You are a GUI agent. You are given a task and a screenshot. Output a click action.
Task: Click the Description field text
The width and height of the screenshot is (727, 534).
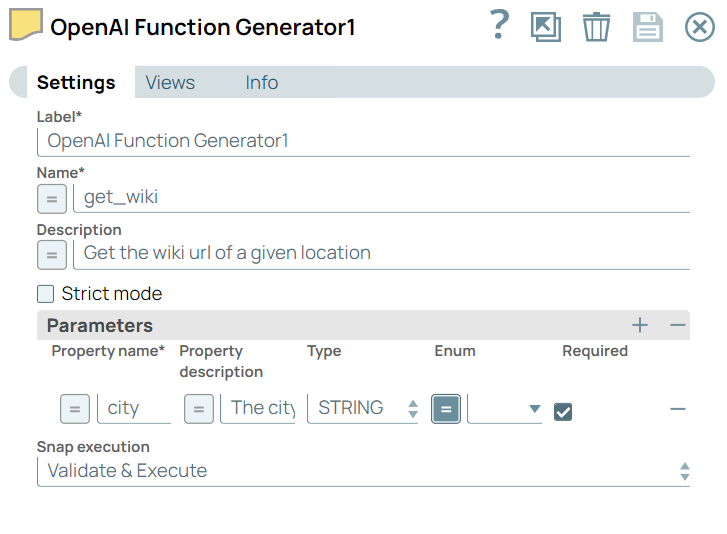tap(381, 254)
